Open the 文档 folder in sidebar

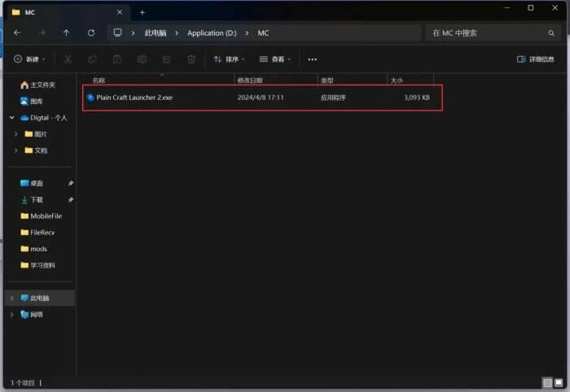coord(36,150)
